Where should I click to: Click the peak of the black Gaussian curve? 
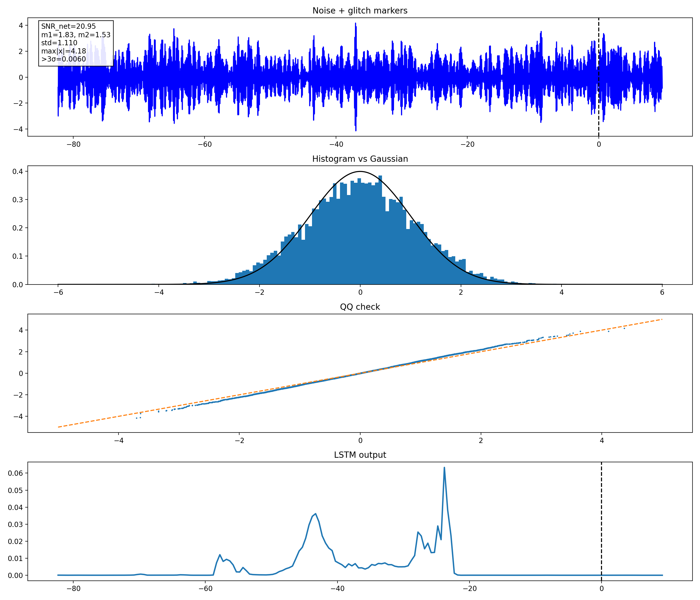(360, 171)
